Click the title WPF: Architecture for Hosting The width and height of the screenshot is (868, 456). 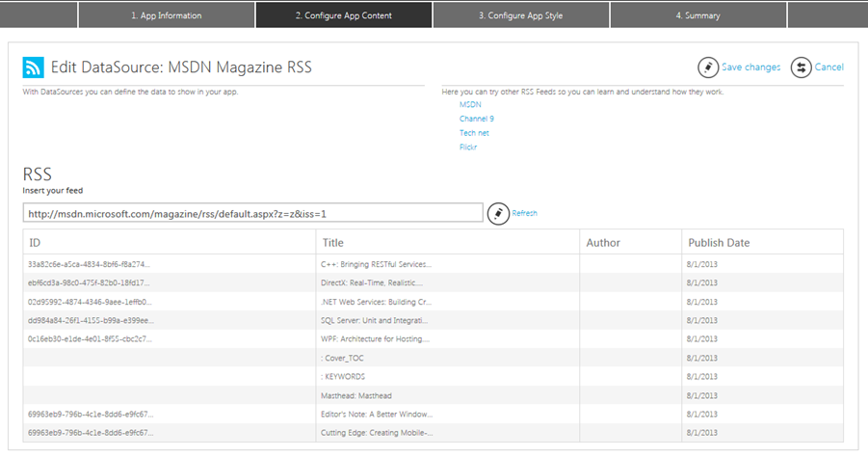[x=375, y=338]
